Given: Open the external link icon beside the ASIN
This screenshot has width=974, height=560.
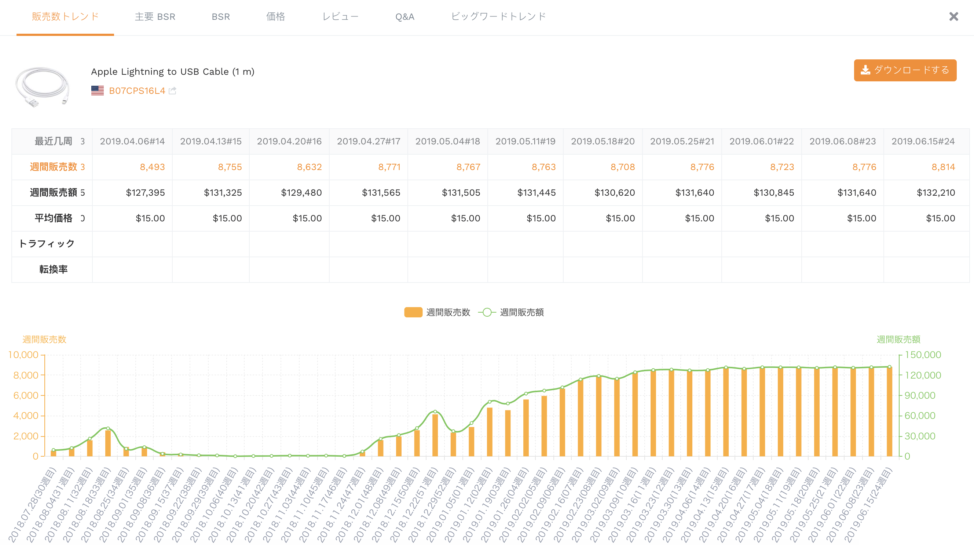Looking at the screenshot, I should coord(172,91).
